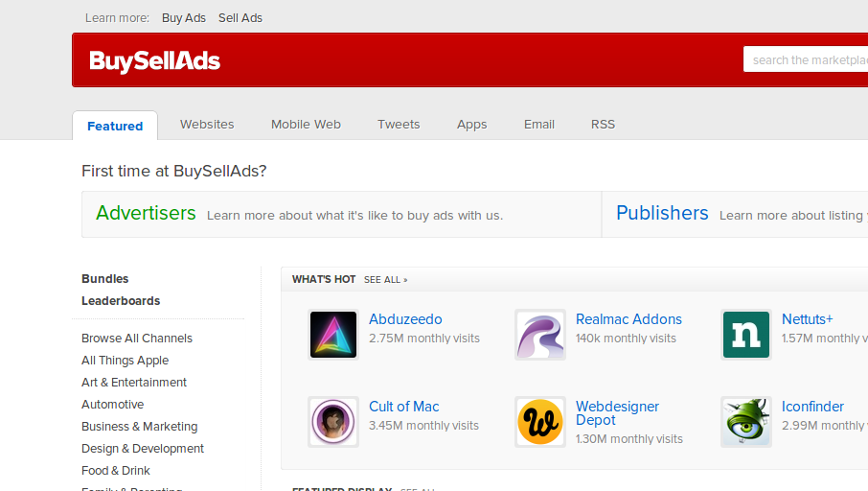Select the Automotive channel
The width and height of the screenshot is (868, 491).
click(x=112, y=405)
